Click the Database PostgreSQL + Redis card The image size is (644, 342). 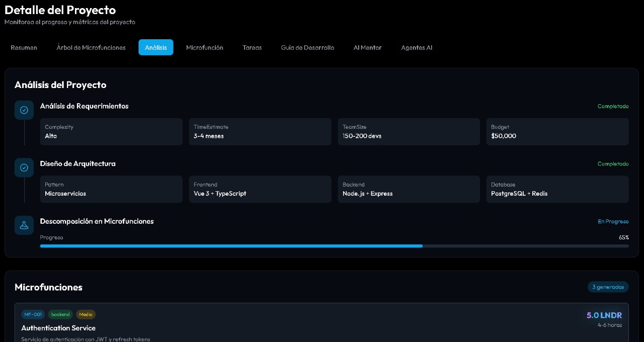coord(557,189)
